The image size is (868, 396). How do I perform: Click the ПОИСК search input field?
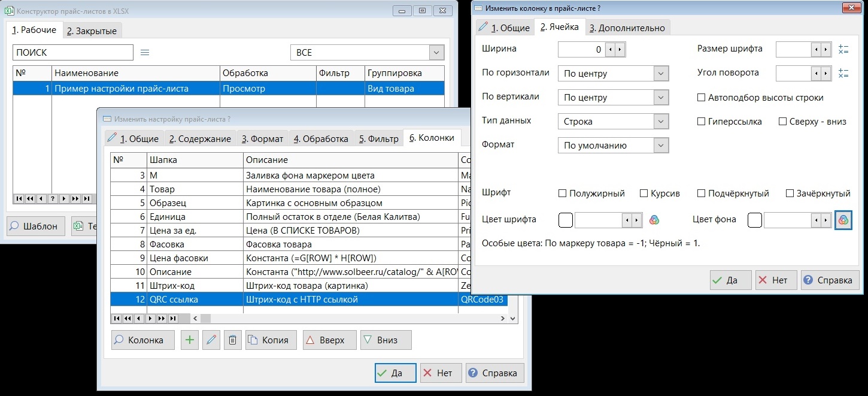click(x=73, y=53)
